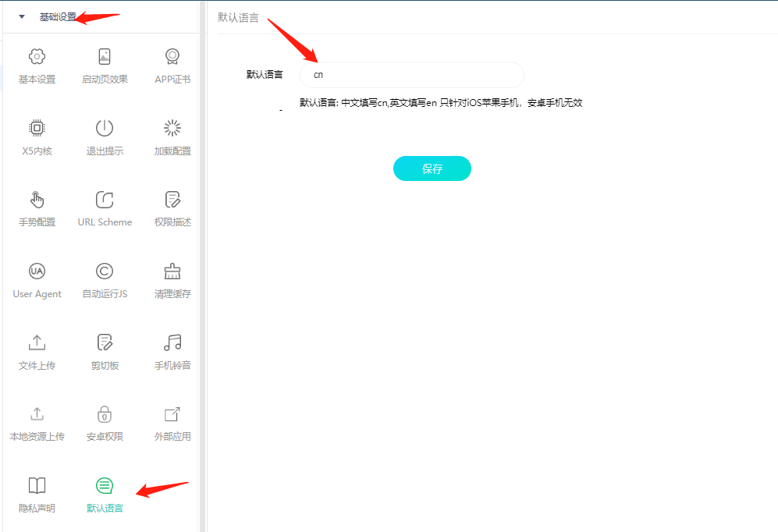Open 清理缓存 broom icon
The width and height of the screenshot is (778, 532).
pos(172,271)
